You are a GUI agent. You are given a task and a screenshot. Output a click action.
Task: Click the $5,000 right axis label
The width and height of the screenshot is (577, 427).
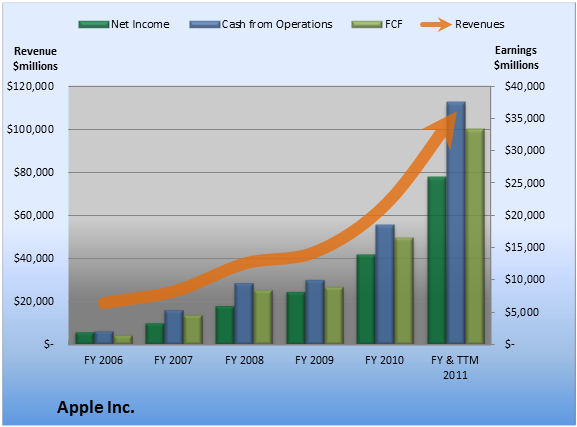521,312
